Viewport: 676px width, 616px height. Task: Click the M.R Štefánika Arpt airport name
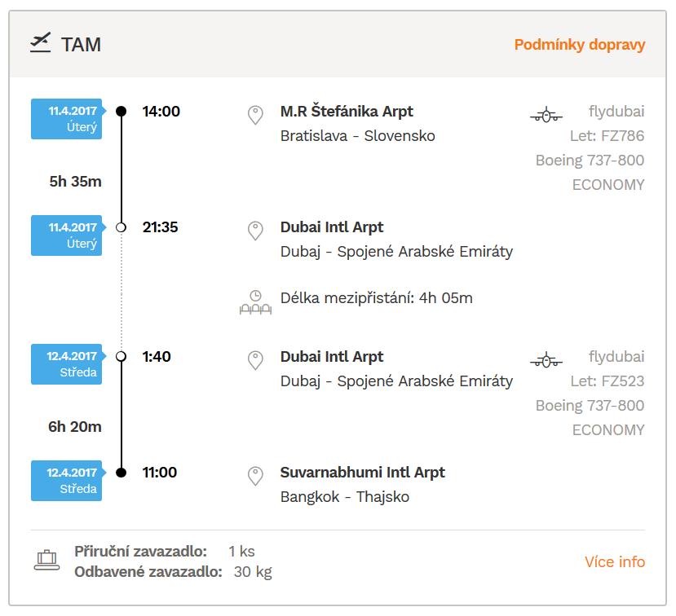tap(347, 111)
